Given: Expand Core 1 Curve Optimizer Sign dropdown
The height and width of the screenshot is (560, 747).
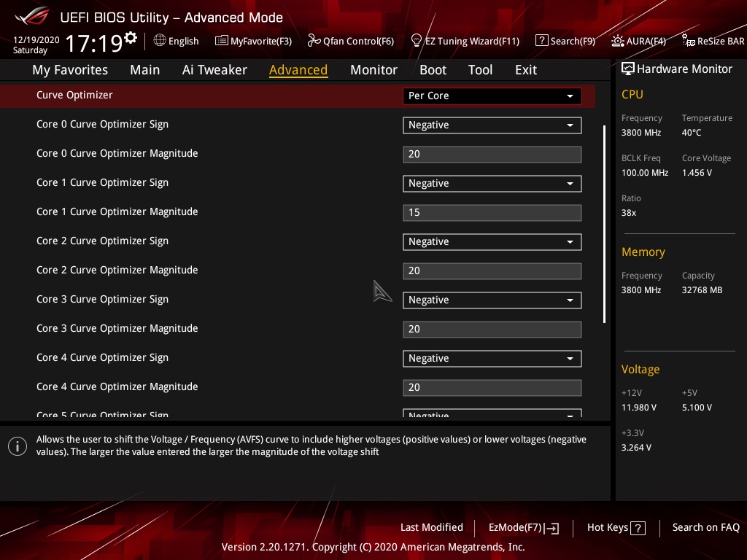Looking at the screenshot, I should coord(492,183).
